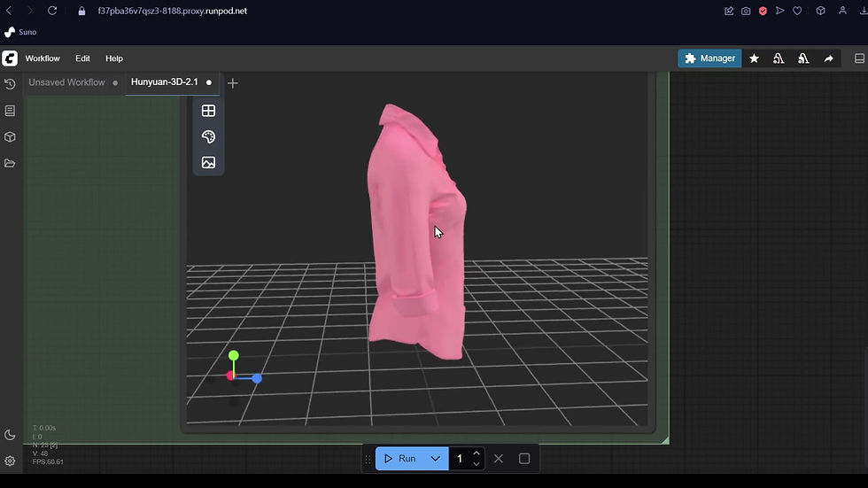The height and width of the screenshot is (488, 868).
Task: Click the batch count field showing 1
Action: (460, 459)
